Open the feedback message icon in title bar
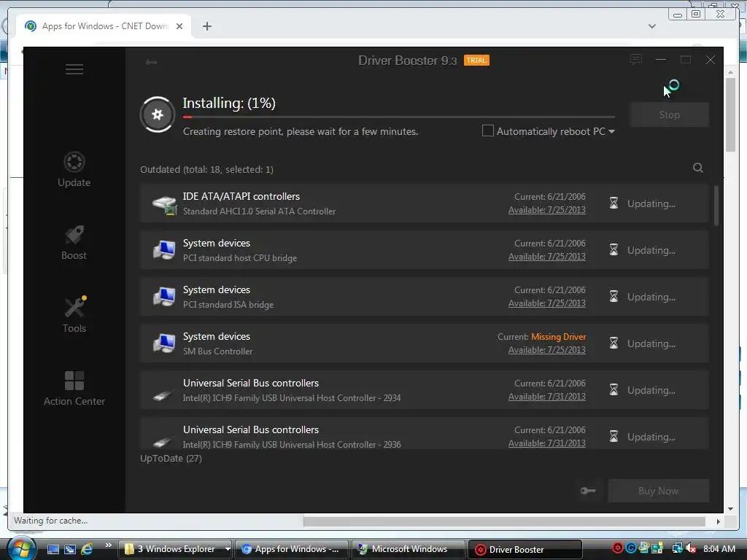747x560 pixels. [x=635, y=60]
